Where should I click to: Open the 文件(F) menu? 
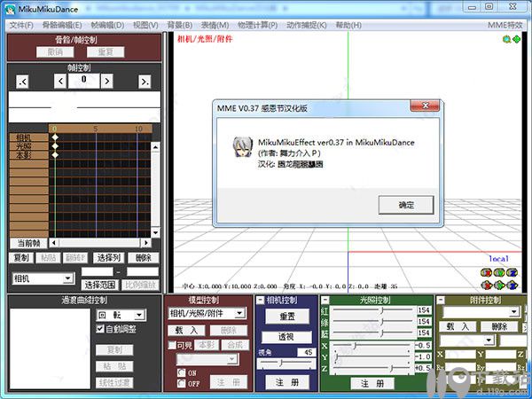click(x=21, y=25)
